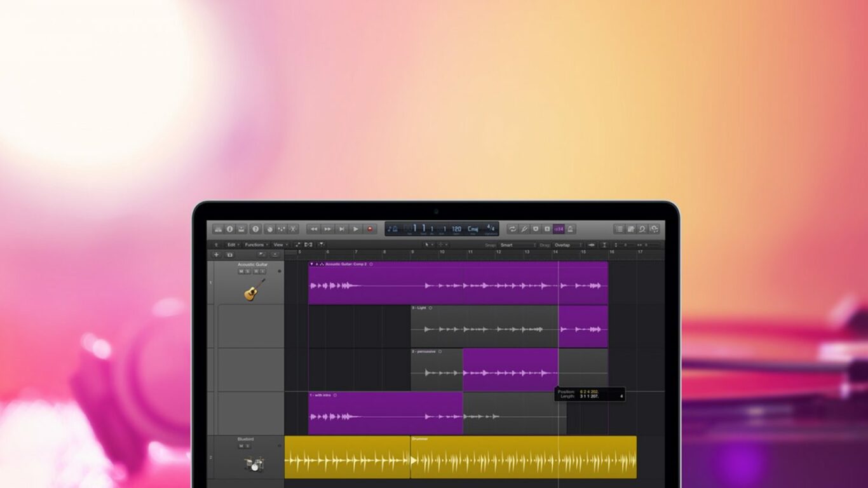Click the Catch Playhead icon

tap(322, 245)
